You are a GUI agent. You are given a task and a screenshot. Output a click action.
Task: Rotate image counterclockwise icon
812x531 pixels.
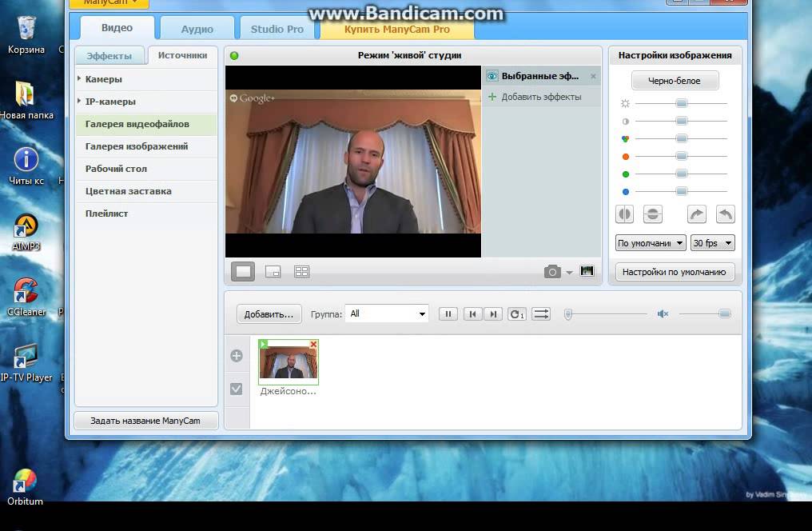coord(725,214)
